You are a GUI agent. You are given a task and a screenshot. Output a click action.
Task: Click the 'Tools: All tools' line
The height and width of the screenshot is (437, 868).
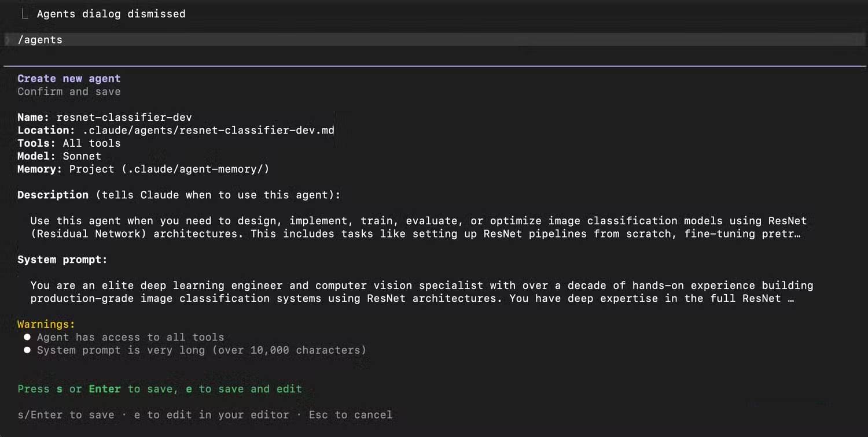(69, 143)
